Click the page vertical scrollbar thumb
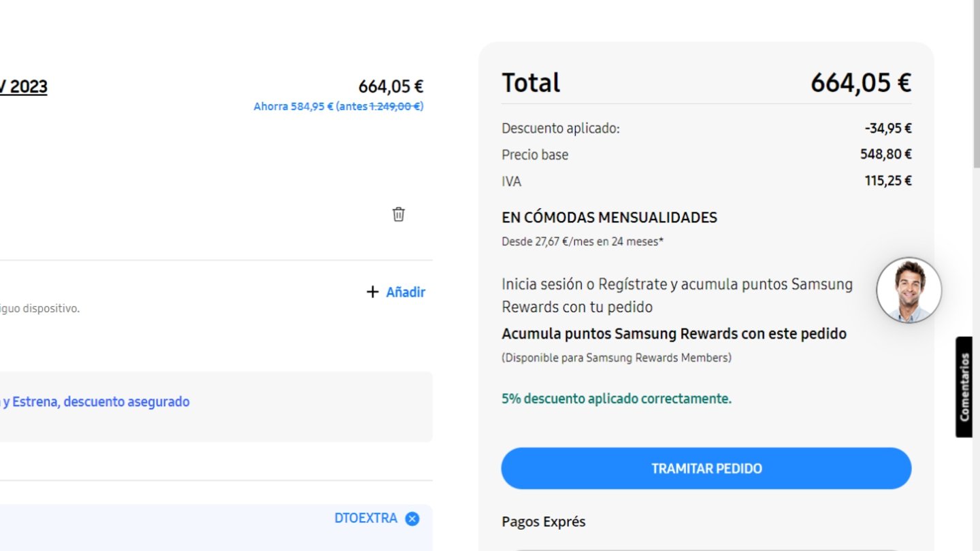The height and width of the screenshot is (551, 980). coord(976,84)
